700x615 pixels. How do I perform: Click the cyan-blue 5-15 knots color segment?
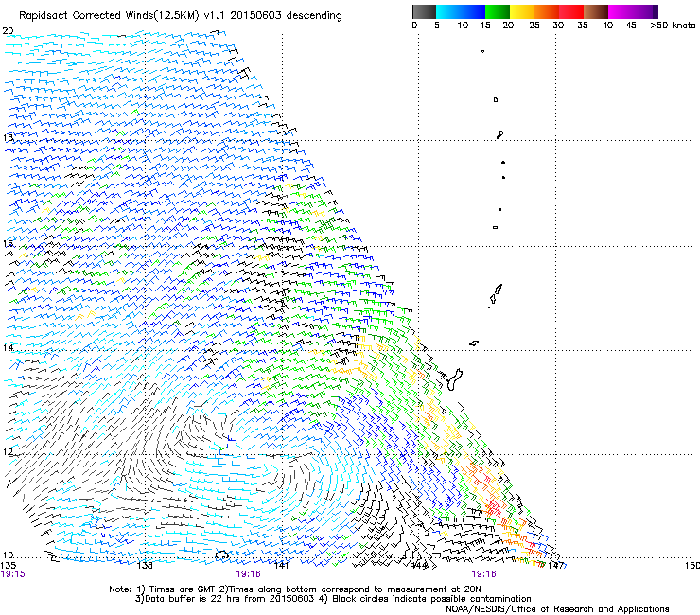coord(461,11)
